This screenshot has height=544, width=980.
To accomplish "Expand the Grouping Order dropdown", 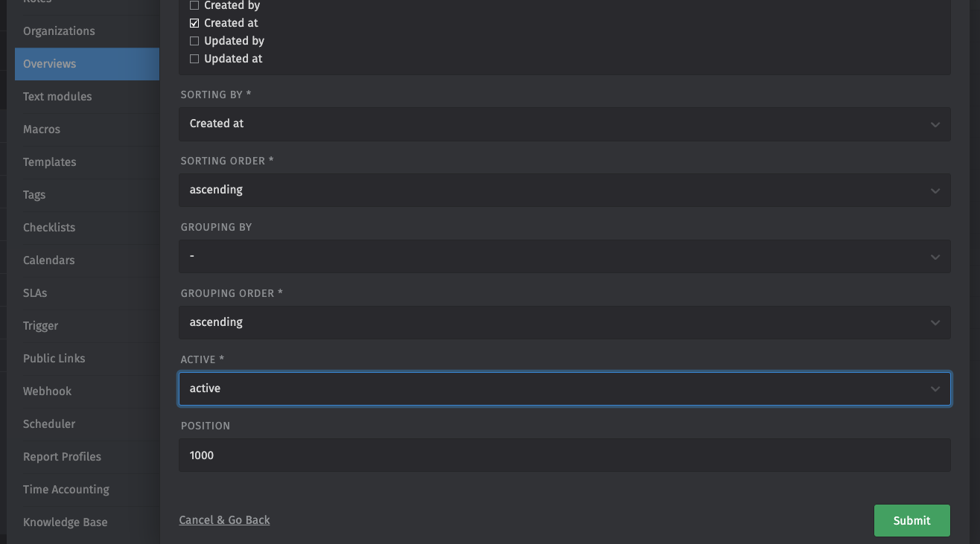I will (564, 323).
